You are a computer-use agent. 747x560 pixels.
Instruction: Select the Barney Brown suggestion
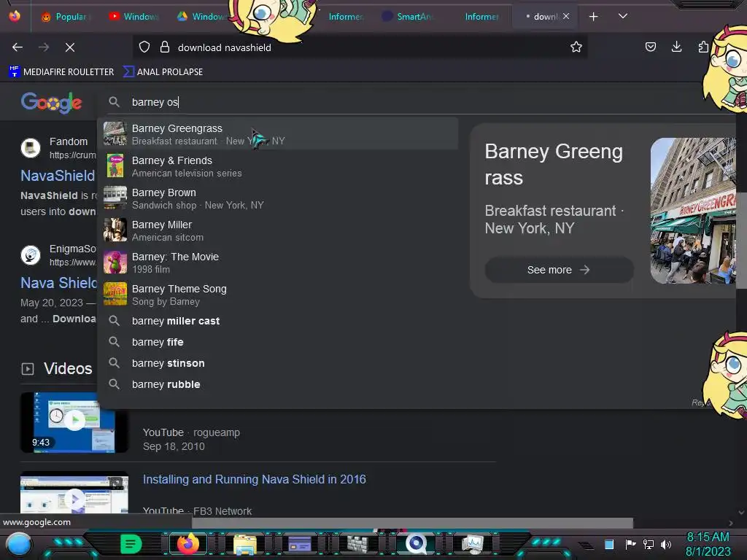(x=278, y=198)
